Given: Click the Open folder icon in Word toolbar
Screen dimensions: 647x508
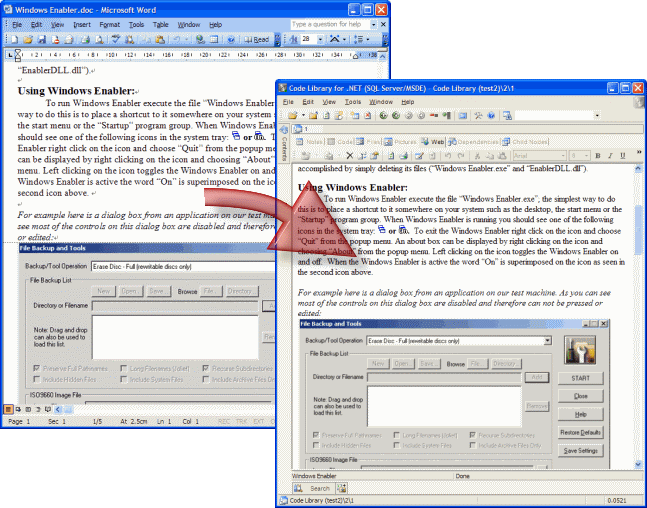Looking at the screenshot, I should pyautogui.click(x=28, y=40).
